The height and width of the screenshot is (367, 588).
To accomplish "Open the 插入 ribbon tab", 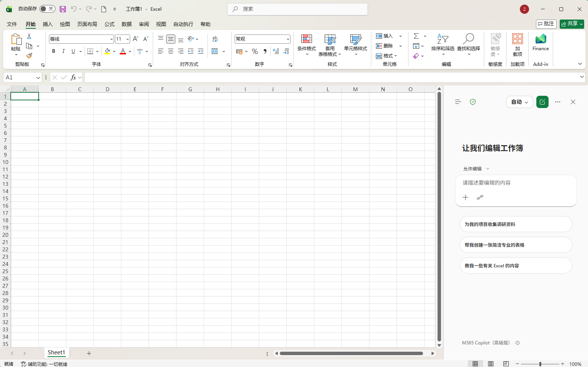I will coord(47,24).
